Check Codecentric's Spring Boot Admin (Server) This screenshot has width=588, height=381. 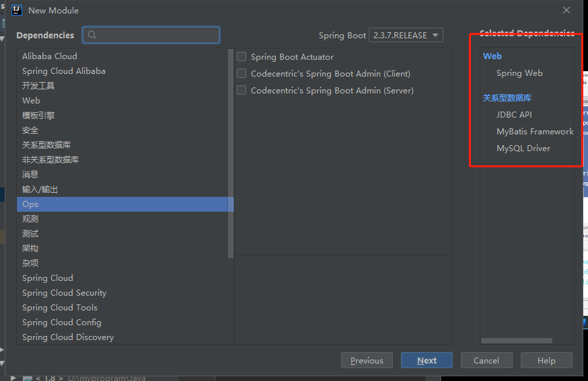(242, 90)
